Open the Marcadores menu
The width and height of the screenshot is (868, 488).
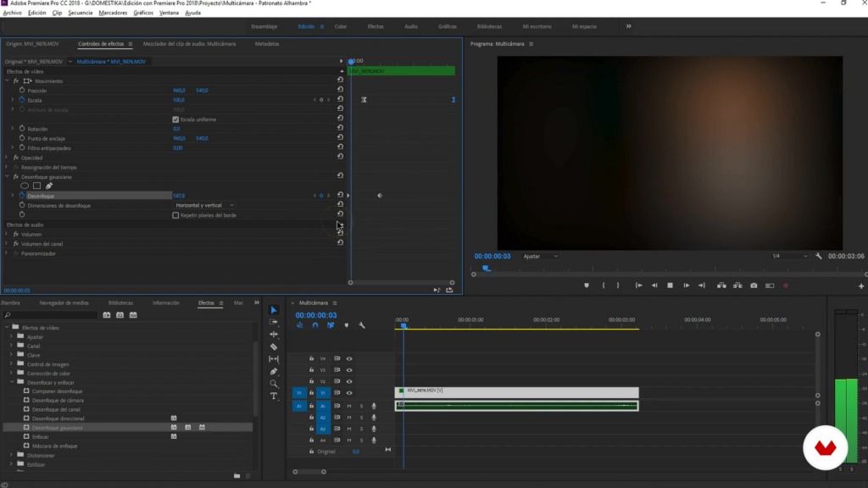pos(113,13)
